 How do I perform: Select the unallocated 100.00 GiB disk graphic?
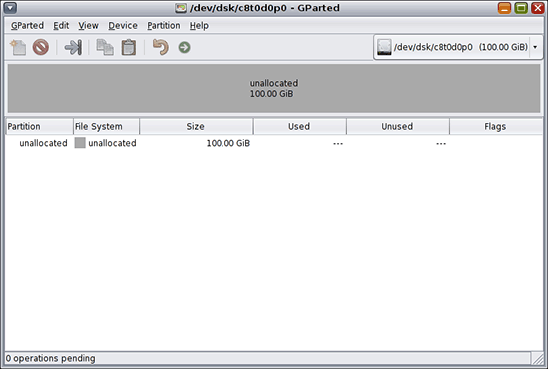pos(274,88)
